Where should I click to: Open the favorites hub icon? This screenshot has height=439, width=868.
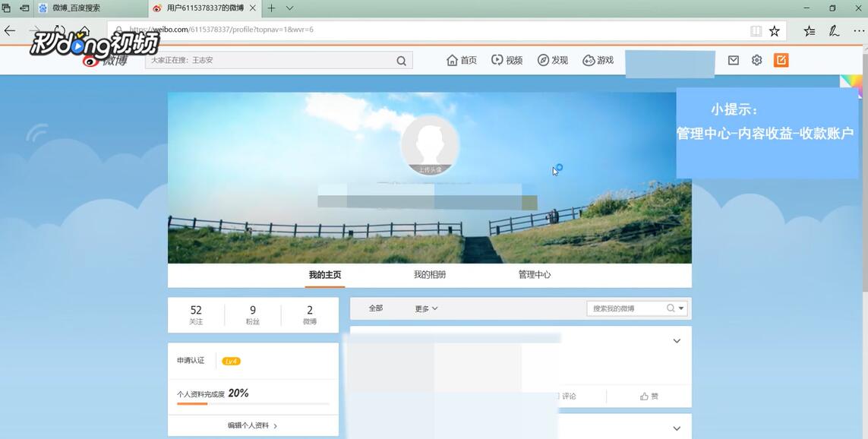810,31
